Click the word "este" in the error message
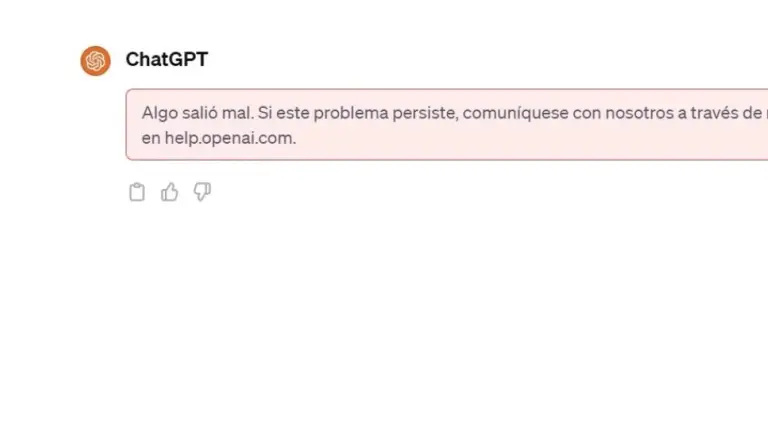The image size is (768, 432). coord(292,113)
